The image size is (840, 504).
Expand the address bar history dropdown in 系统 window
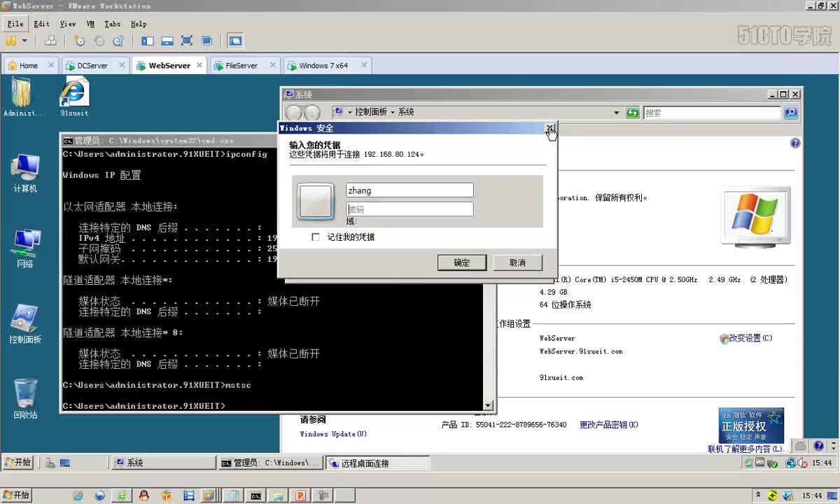click(x=616, y=113)
